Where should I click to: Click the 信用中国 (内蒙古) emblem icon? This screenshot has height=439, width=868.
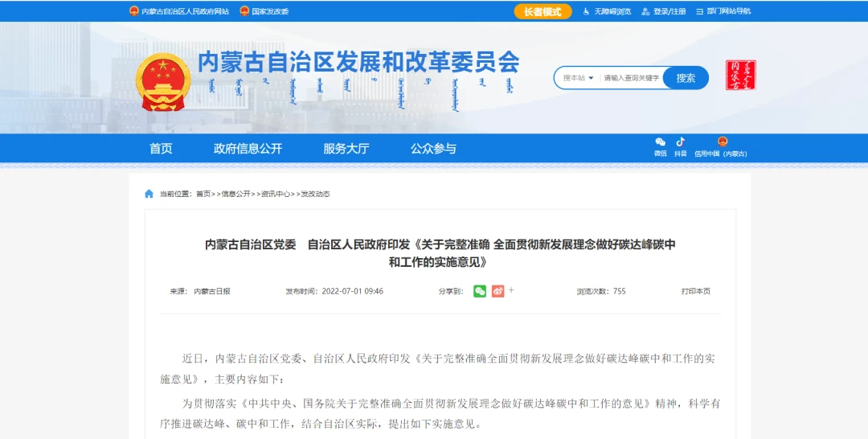(722, 142)
